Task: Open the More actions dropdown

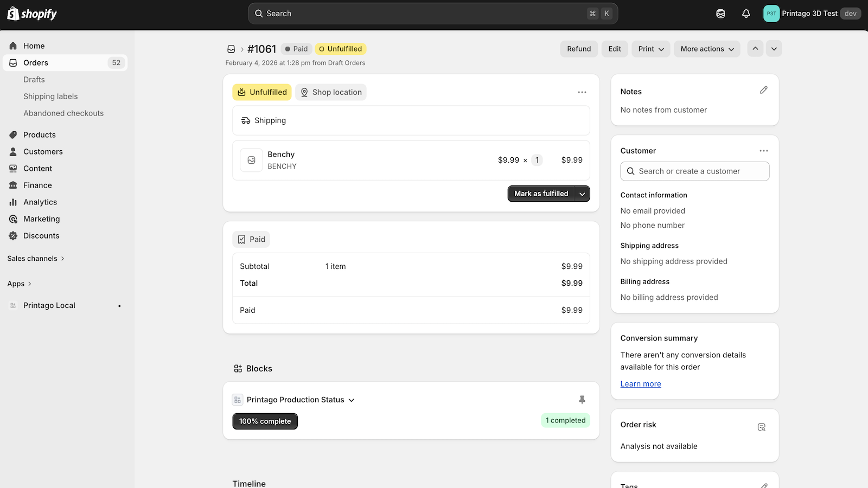Action: tap(707, 48)
